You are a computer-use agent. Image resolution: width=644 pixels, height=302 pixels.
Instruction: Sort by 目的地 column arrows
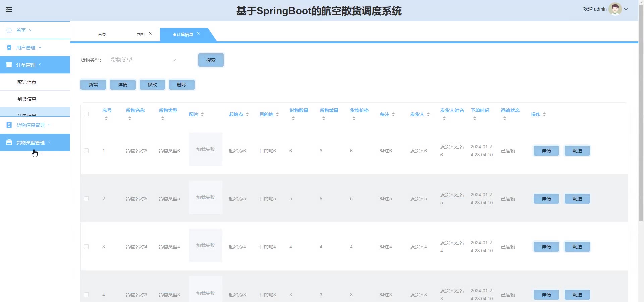point(277,114)
